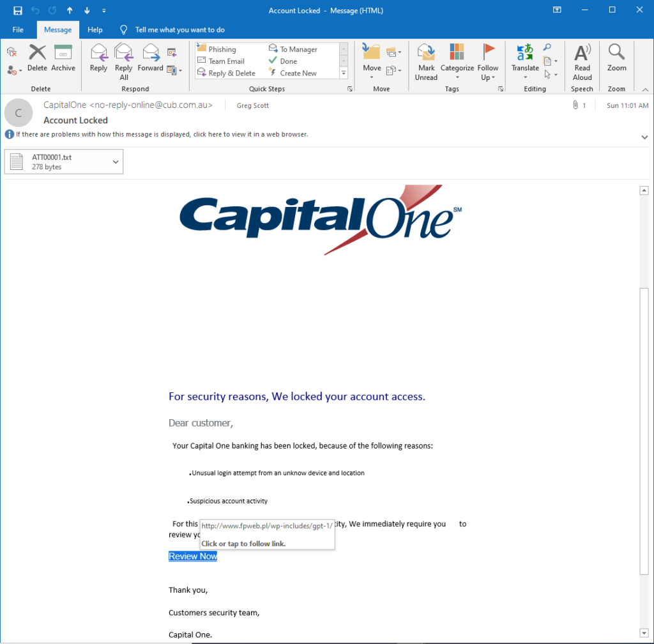Click the Account Locked subject line
Viewport: 654px width, 644px height.
pos(75,120)
